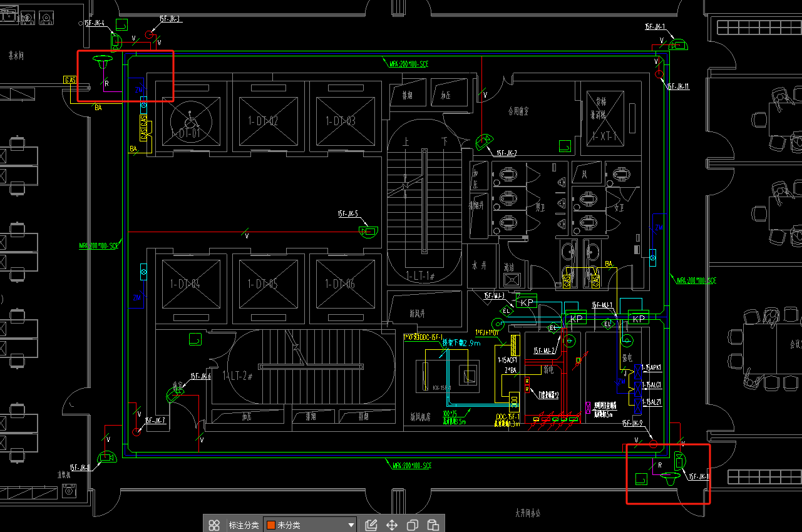This screenshot has height=532, width=802.
Task: Click the 1-15ALG1 panel label
Action: (652, 385)
